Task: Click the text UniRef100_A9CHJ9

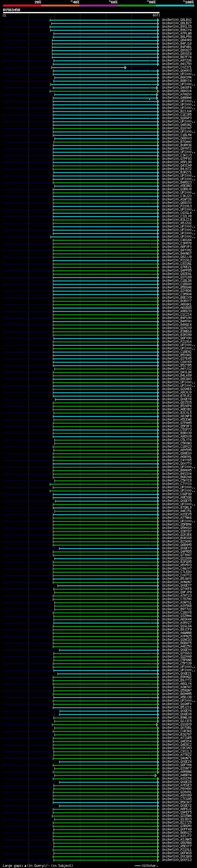Action: [177, 393]
